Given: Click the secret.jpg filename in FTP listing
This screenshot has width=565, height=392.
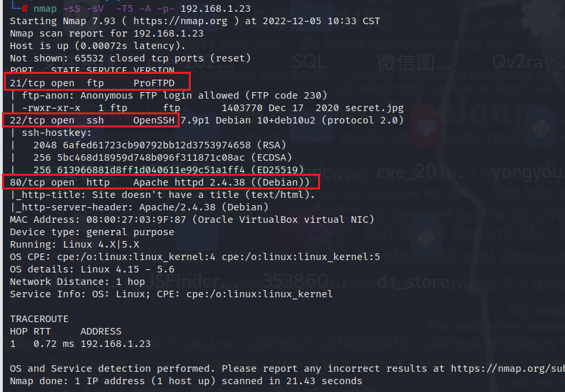Looking at the screenshot, I should click(x=374, y=108).
